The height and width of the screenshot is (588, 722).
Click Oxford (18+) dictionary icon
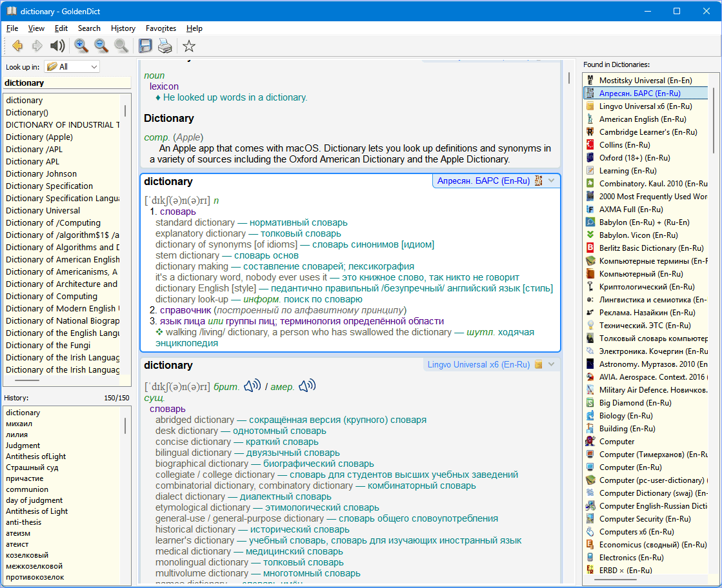[x=590, y=157]
